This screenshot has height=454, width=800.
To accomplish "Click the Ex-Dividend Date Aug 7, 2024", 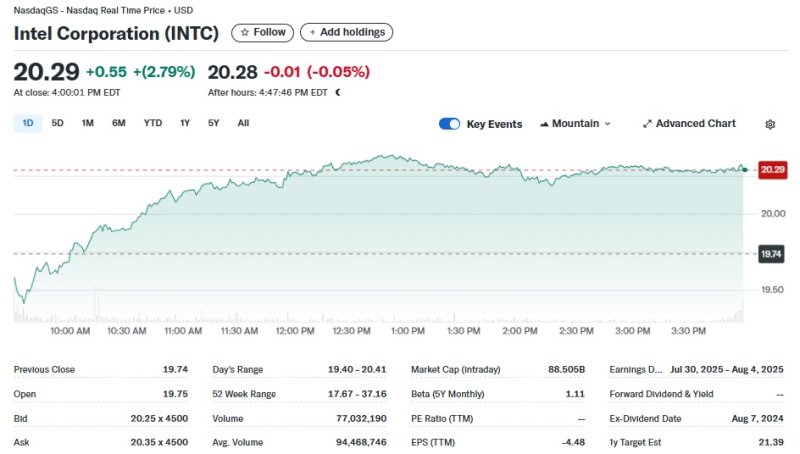I will [x=758, y=419].
